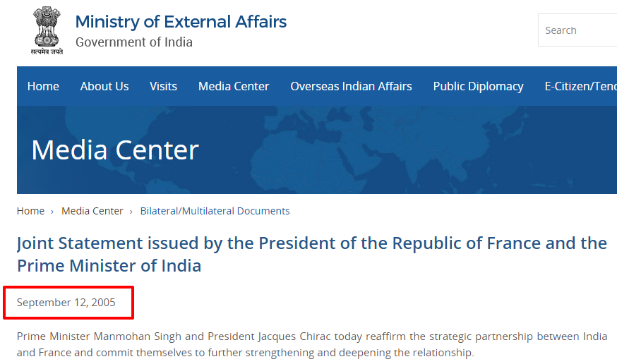This screenshot has height=364, width=617.
Task: Click the Ministry of External Affairs title
Action: [181, 22]
